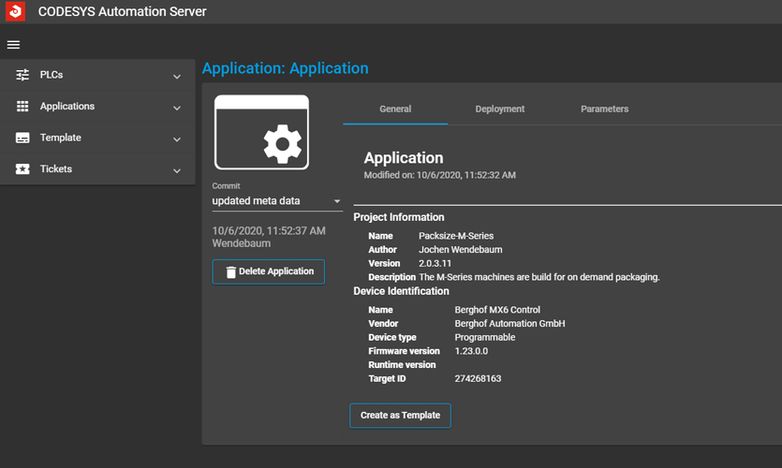Open the Tickets sidebar item
The image size is (782, 468).
98,169
